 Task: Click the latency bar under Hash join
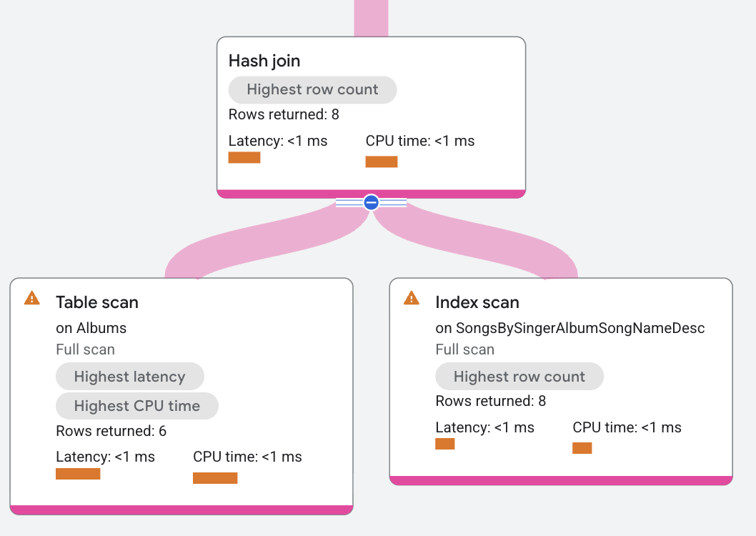pyautogui.click(x=244, y=157)
